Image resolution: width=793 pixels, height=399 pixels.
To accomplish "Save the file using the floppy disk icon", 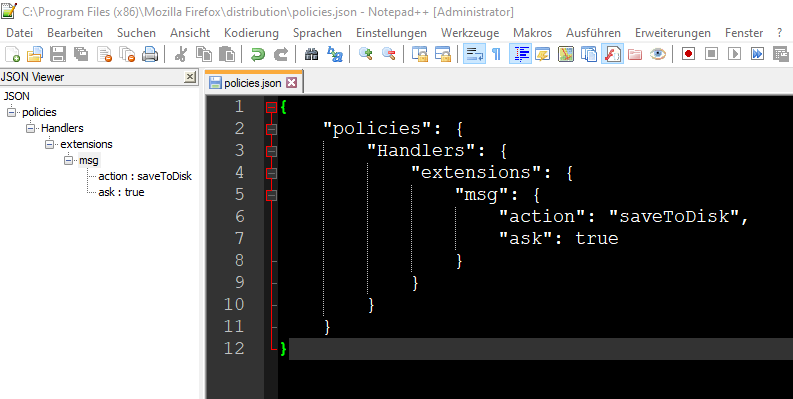I will pos(58,54).
